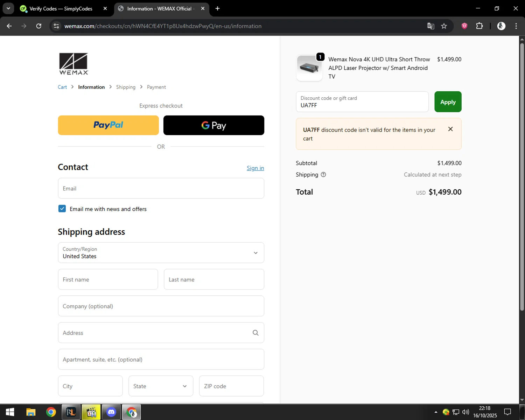Click the volume speaker tray icon
Viewport: 525px width, 420px height.
[465, 412]
